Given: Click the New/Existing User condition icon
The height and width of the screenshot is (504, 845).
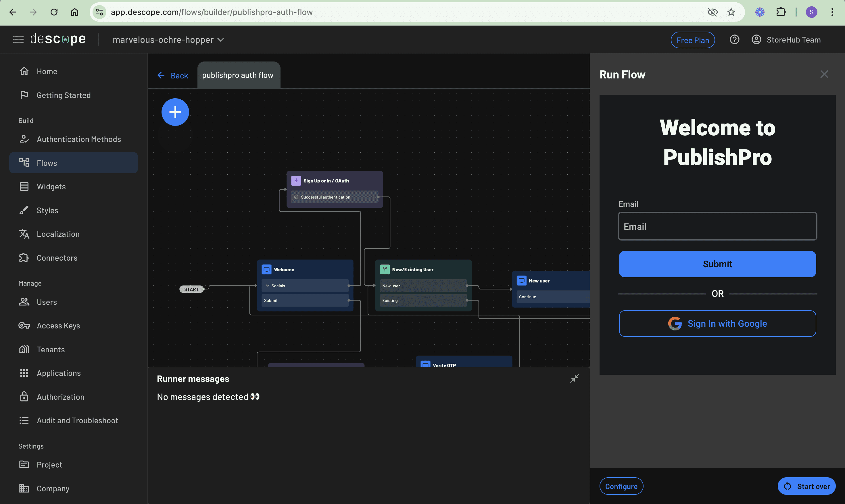Looking at the screenshot, I should point(385,269).
